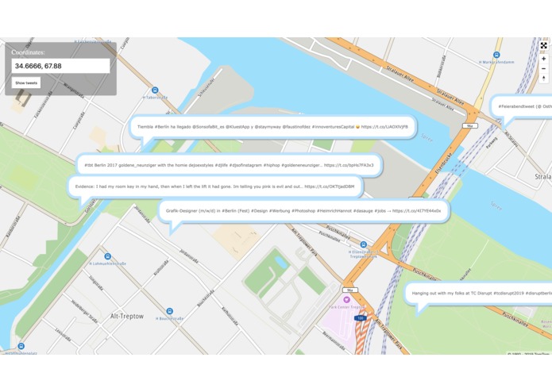The image size is (552, 392).
Task: Click the 96a road shield near Park Center
Action: pos(350,290)
